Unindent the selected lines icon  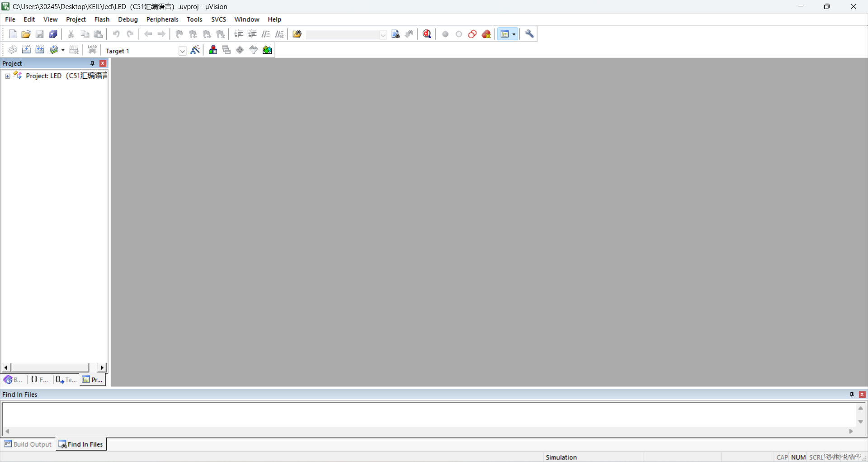252,34
